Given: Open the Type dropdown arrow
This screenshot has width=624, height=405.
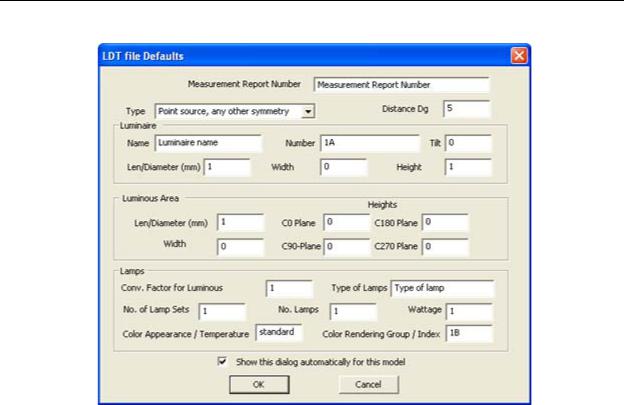Looking at the screenshot, I should (308, 111).
